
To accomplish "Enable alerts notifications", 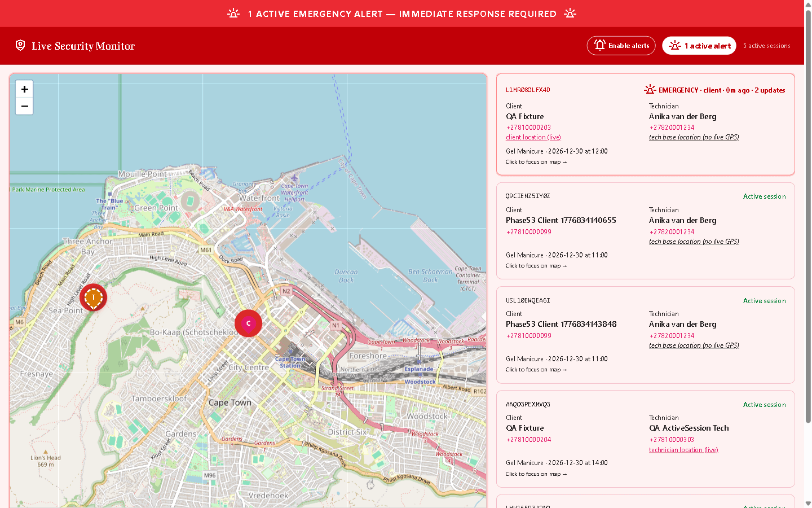I will [x=621, y=46].
